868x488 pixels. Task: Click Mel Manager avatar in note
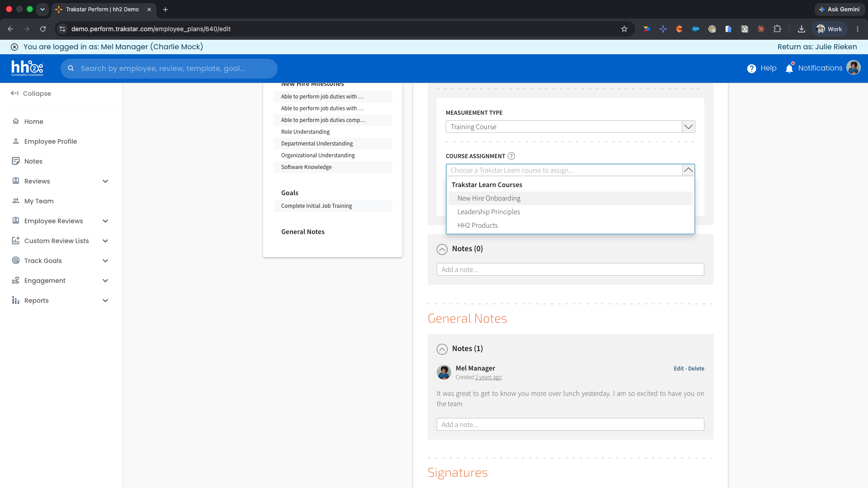(x=444, y=372)
